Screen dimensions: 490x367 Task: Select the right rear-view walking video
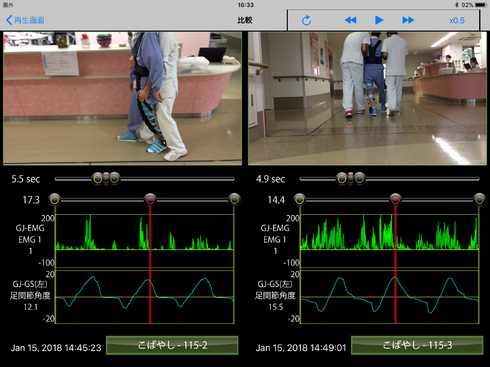tap(367, 98)
